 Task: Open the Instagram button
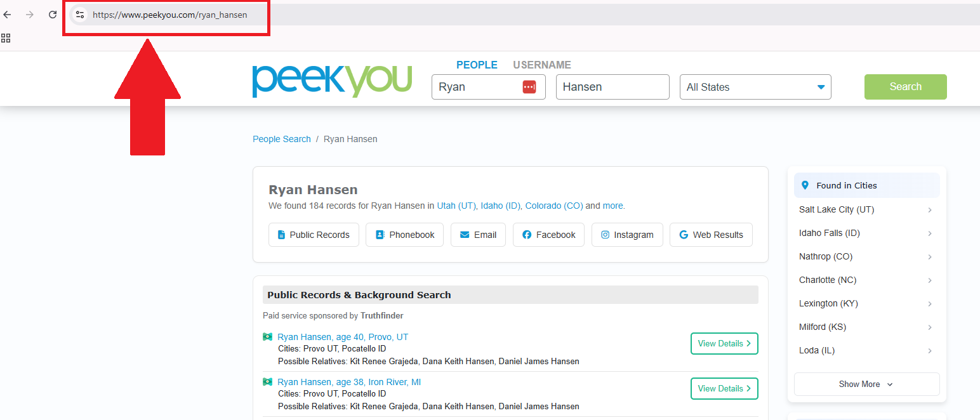[x=627, y=235]
